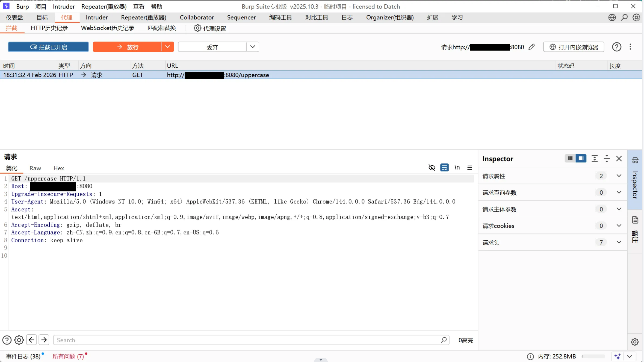Open the Collaborator main tab
Screen dimensions: 644x362
(197, 17)
